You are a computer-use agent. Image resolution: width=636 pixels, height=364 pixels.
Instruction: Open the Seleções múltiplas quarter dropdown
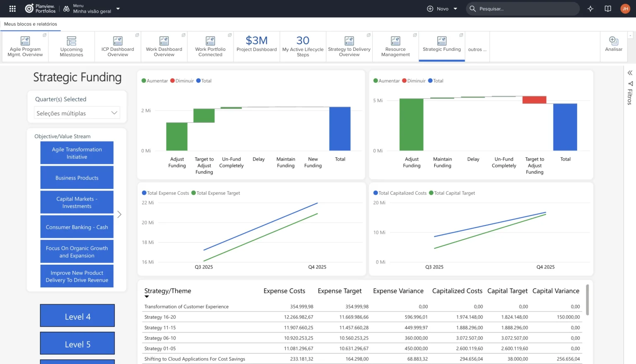77,113
